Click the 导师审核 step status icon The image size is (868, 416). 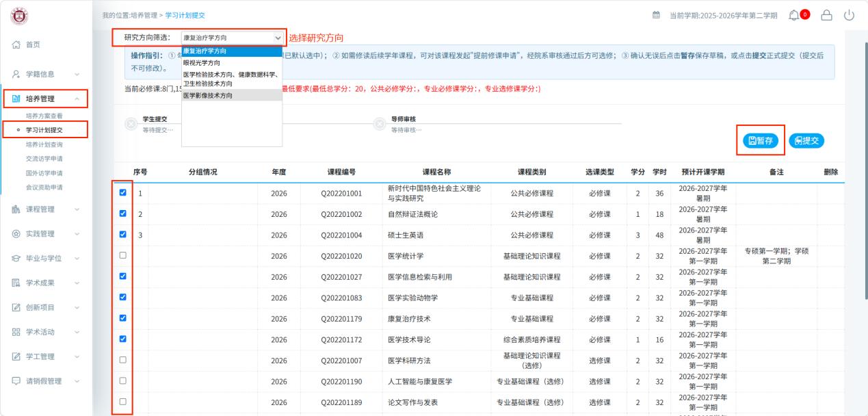pyautogui.click(x=379, y=124)
